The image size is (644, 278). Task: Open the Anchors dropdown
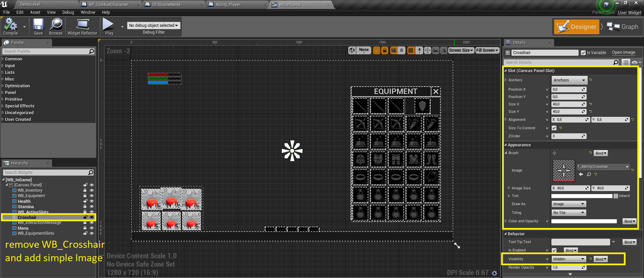point(569,80)
